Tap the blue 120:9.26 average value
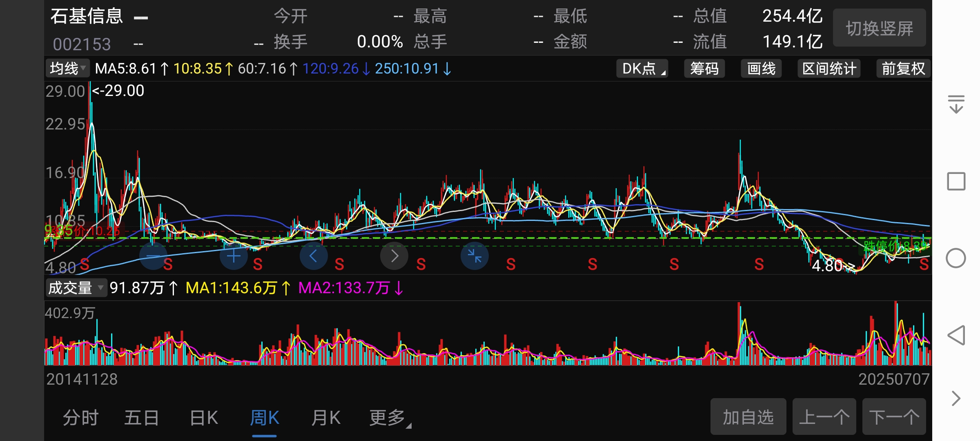This screenshot has height=441, width=980. point(336,69)
